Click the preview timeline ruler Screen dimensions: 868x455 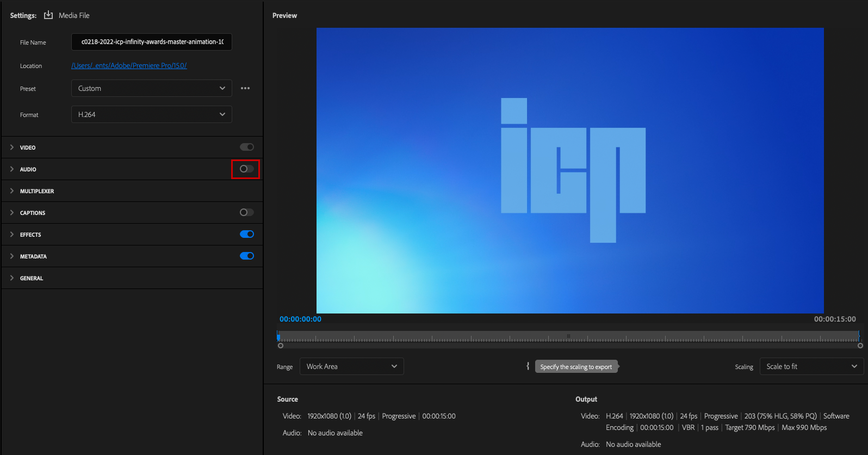[569, 336]
